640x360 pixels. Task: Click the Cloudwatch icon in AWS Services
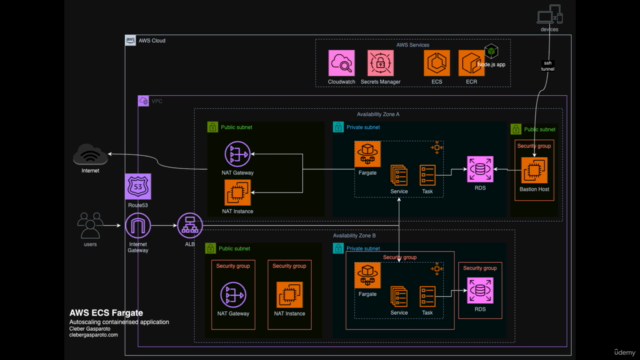click(x=341, y=63)
